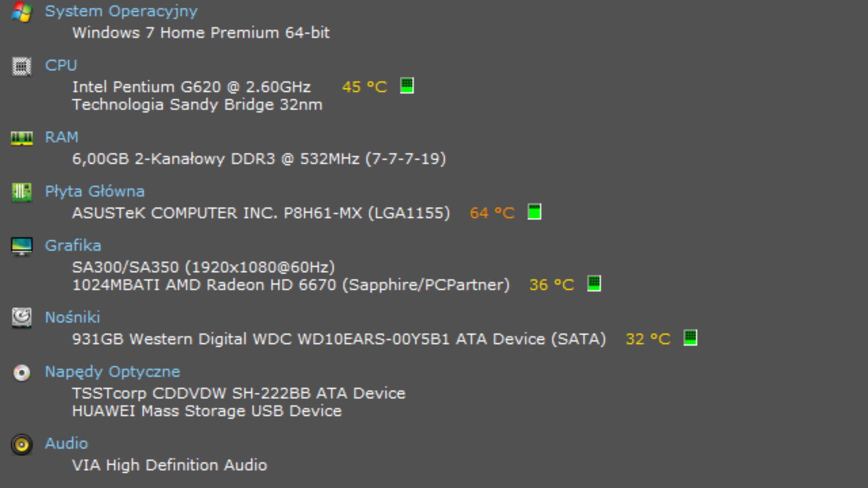Click the motherboard temperature status indicator

pos(534,212)
